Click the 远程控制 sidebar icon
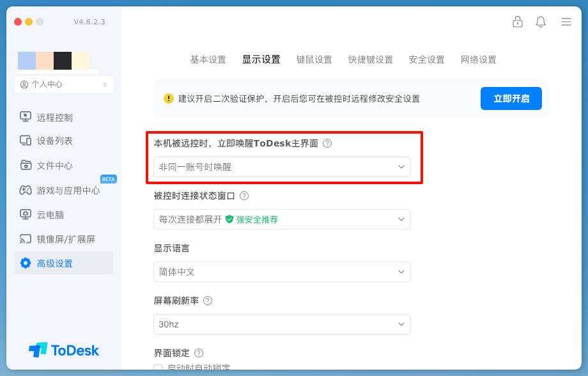The height and width of the screenshot is (376, 588). 26,117
